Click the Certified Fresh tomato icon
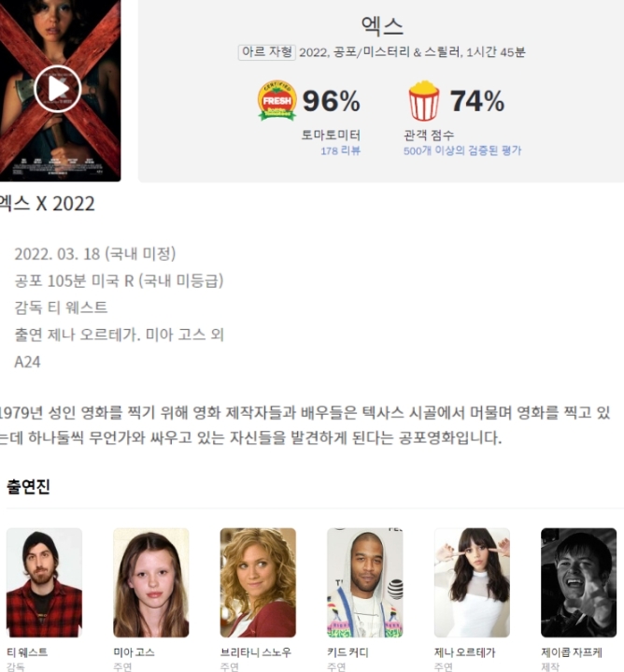 (277, 100)
